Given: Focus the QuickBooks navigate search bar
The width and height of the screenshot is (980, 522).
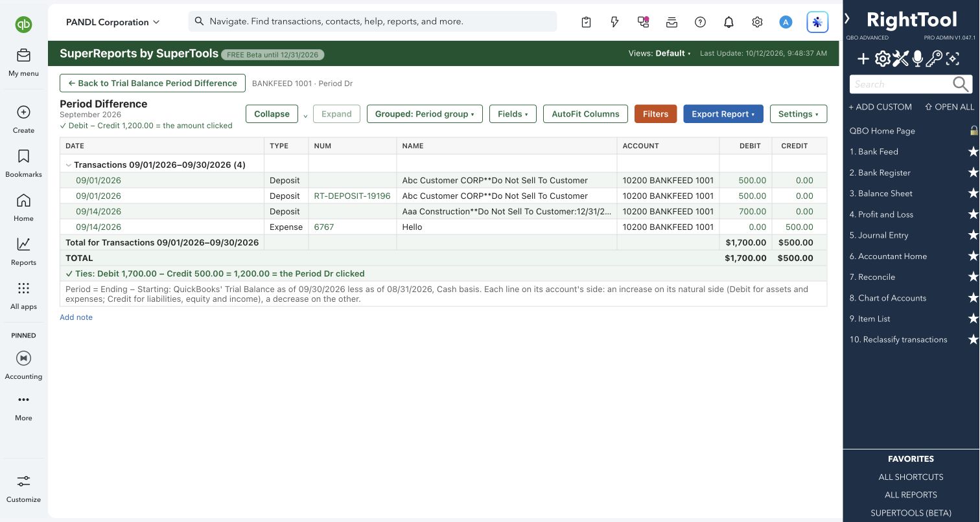Looking at the screenshot, I should (x=373, y=21).
